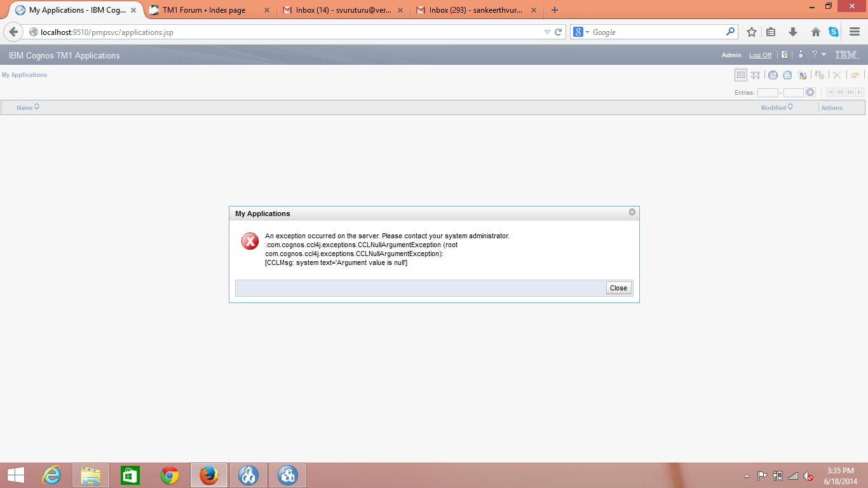
Task: Switch to details view icon
Action: [756, 75]
